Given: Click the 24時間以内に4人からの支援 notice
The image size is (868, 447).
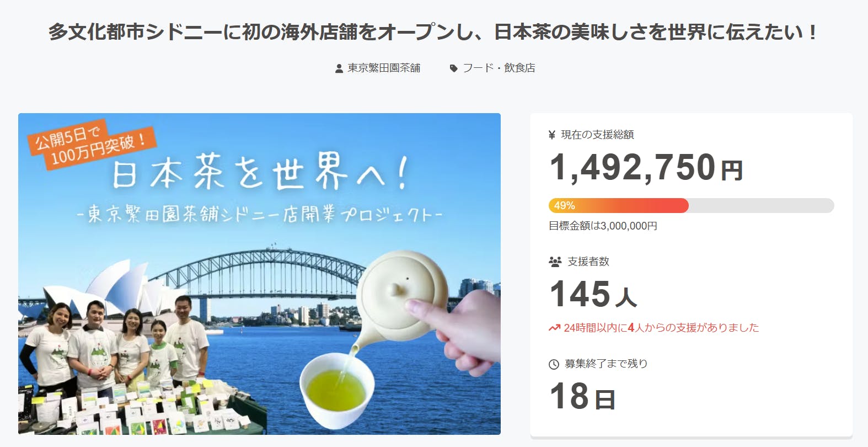Looking at the screenshot, I should coord(661,328).
